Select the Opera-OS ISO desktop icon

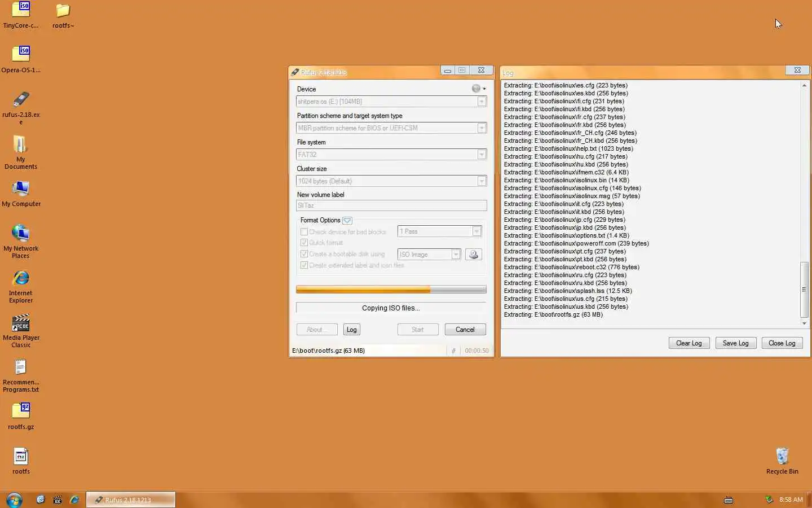click(x=21, y=59)
